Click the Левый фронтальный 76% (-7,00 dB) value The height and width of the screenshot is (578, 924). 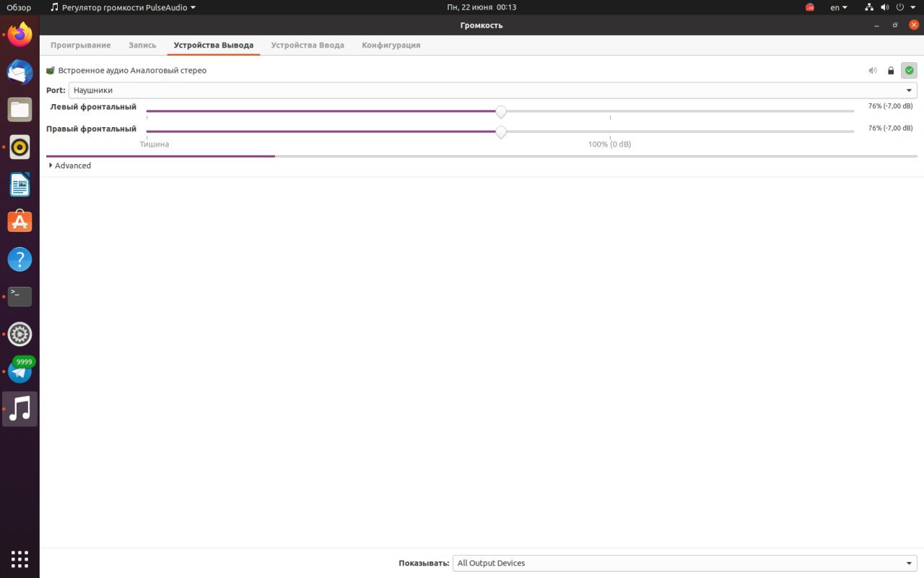(x=890, y=106)
